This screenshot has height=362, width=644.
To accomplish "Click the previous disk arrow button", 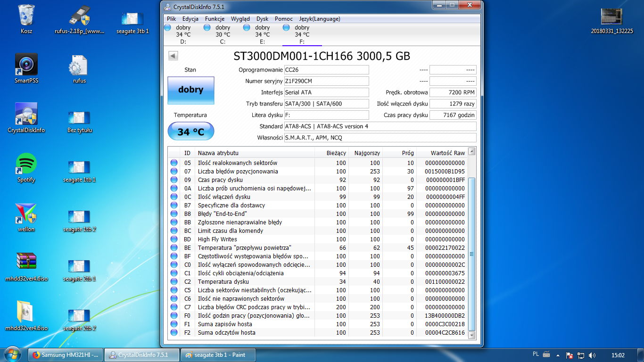I will 173,56.
